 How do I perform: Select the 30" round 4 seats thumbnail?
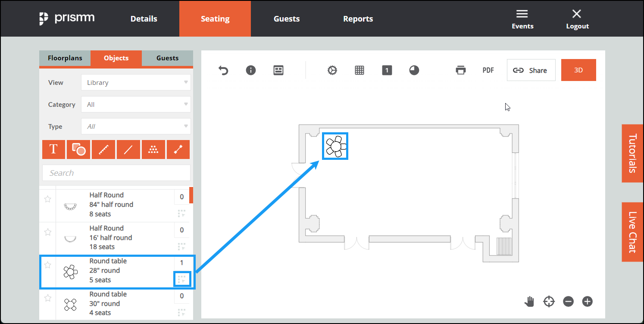click(x=70, y=305)
